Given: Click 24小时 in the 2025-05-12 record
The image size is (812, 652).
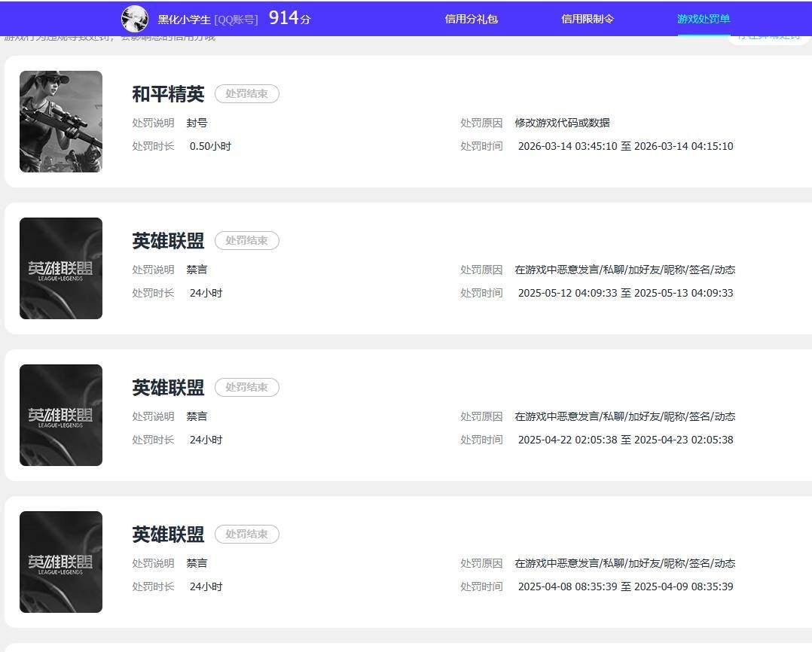Looking at the screenshot, I should click(x=206, y=293).
